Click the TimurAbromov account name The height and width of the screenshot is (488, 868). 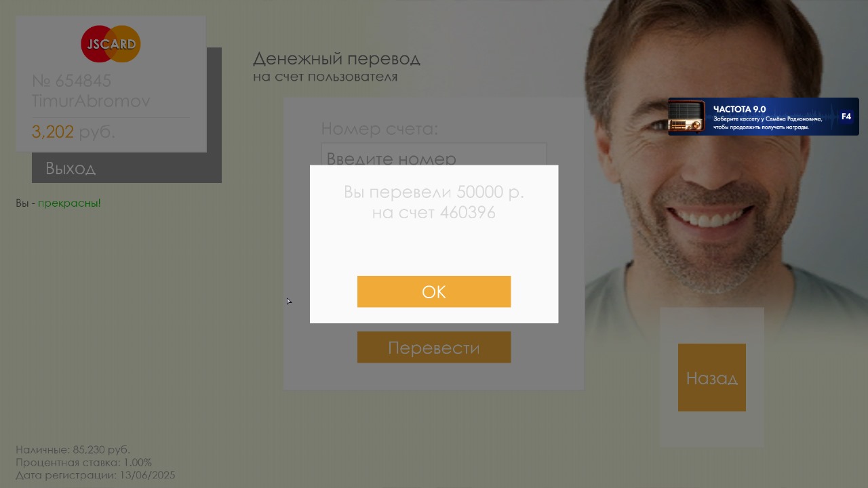pos(91,101)
